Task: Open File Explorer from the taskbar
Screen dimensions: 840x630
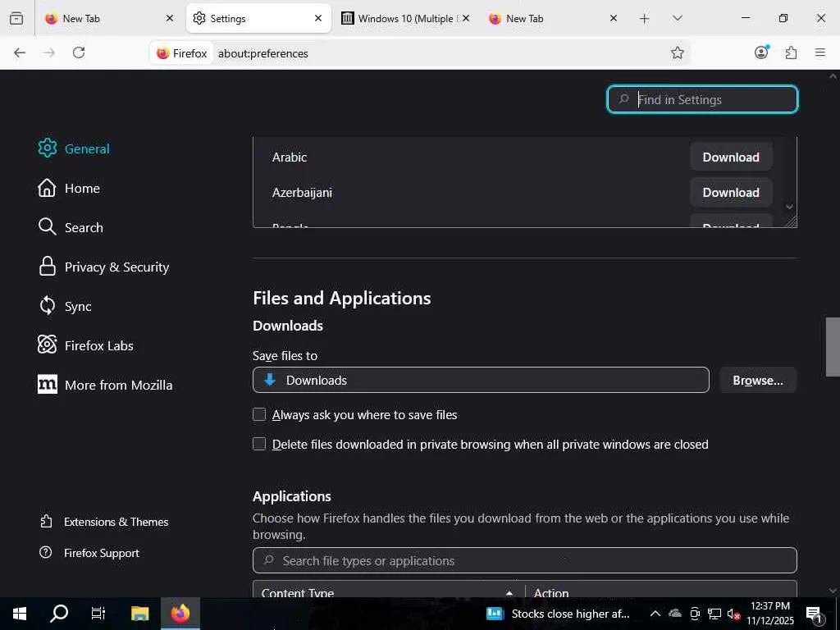Action: point(140,614)
